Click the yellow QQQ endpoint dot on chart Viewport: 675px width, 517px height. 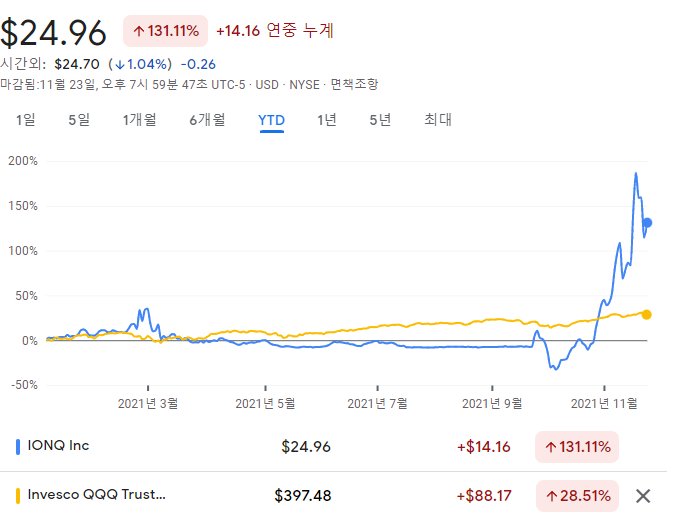[x=647, y=315]
